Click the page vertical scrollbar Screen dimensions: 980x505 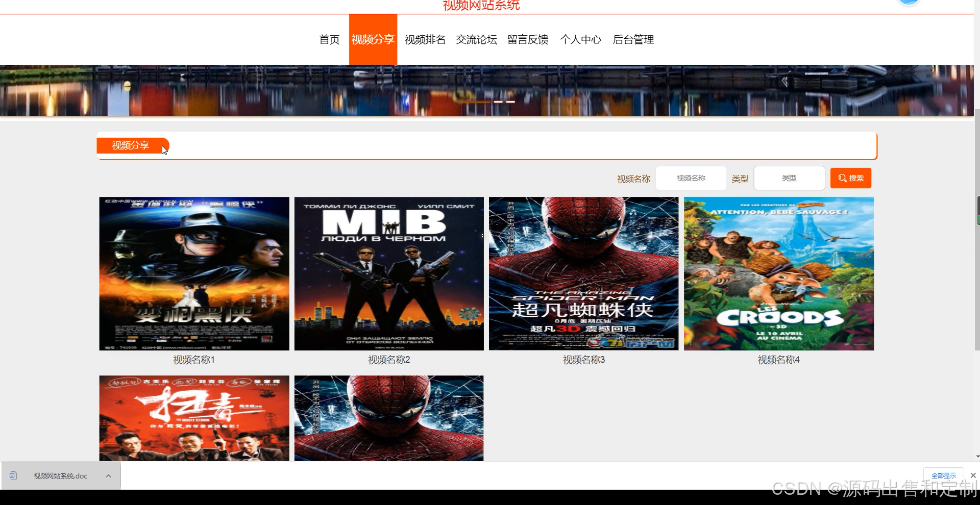coord(977,230)
